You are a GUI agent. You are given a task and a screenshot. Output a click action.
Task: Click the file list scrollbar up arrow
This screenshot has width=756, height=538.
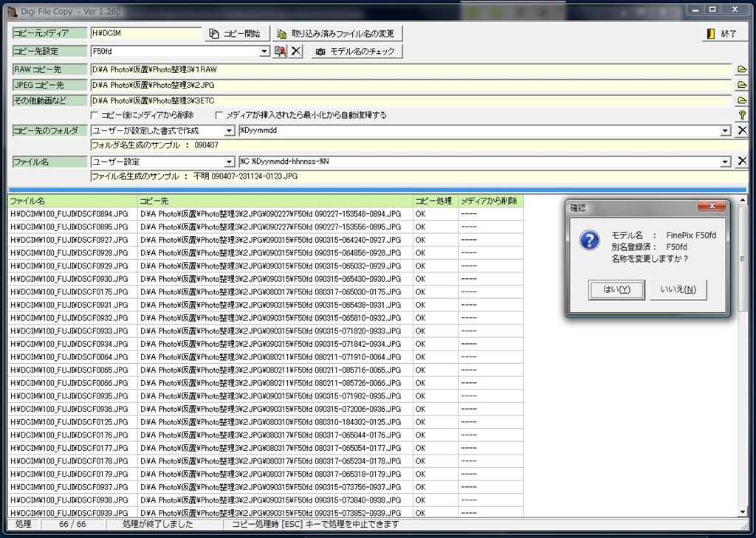743,200
